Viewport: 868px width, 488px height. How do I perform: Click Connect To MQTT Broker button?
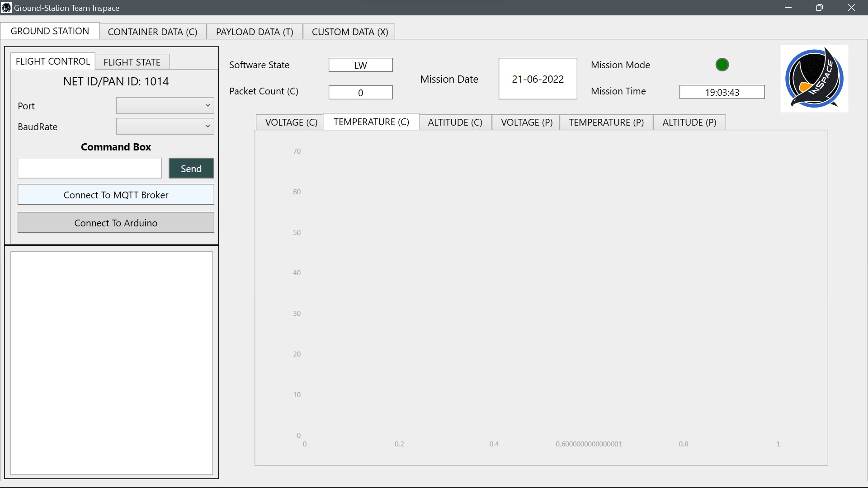116,195
